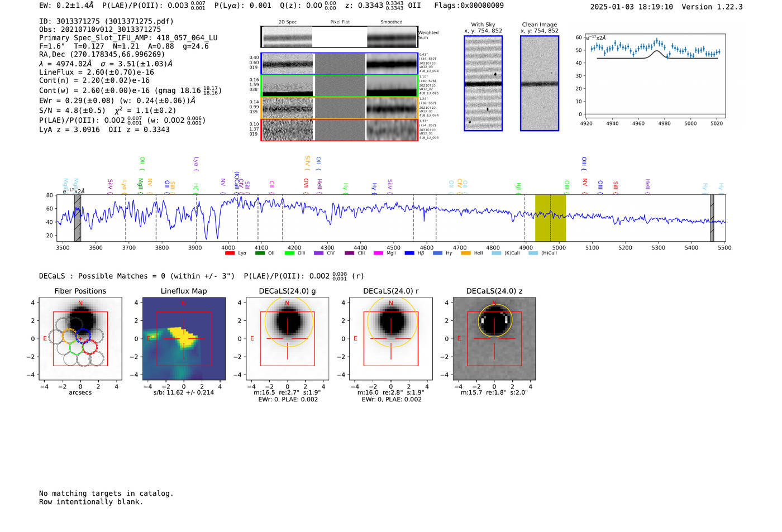Click the LineFlux = 2.60(±0.70)e-16 value

(x=97, y=73)
